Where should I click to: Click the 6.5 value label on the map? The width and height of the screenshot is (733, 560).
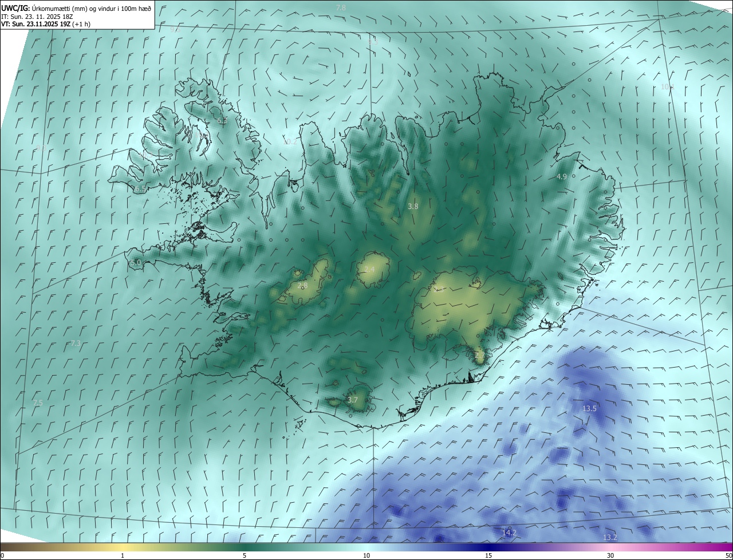[140, 189]
